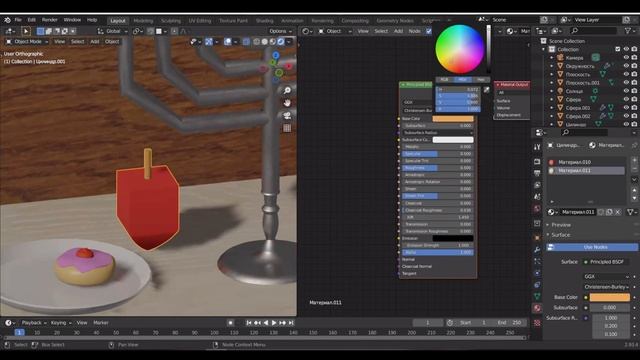640x360 pixels.
Task: Open the viewport Options dropdown
Action: pyautogui.click(x=281, y=31)
